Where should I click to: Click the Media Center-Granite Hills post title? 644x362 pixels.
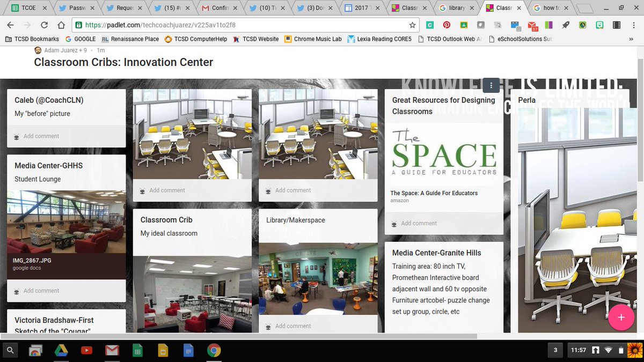(437, 253)
